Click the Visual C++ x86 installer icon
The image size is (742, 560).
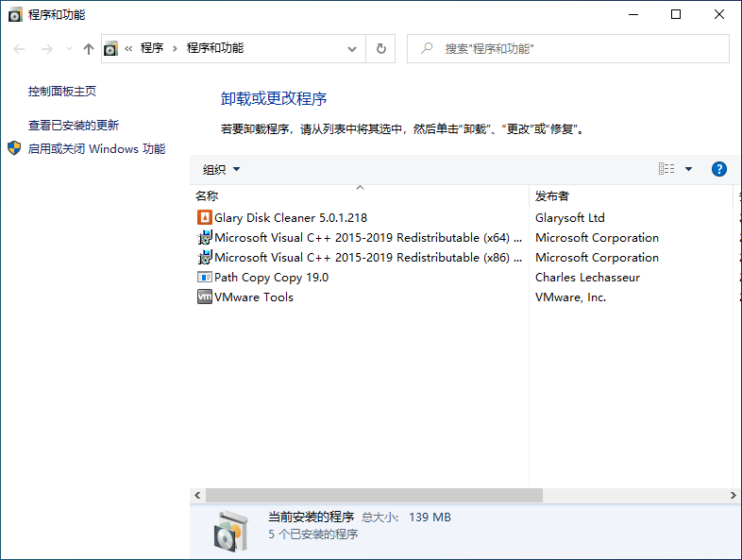pyautogui.click(x=205, y=257)
